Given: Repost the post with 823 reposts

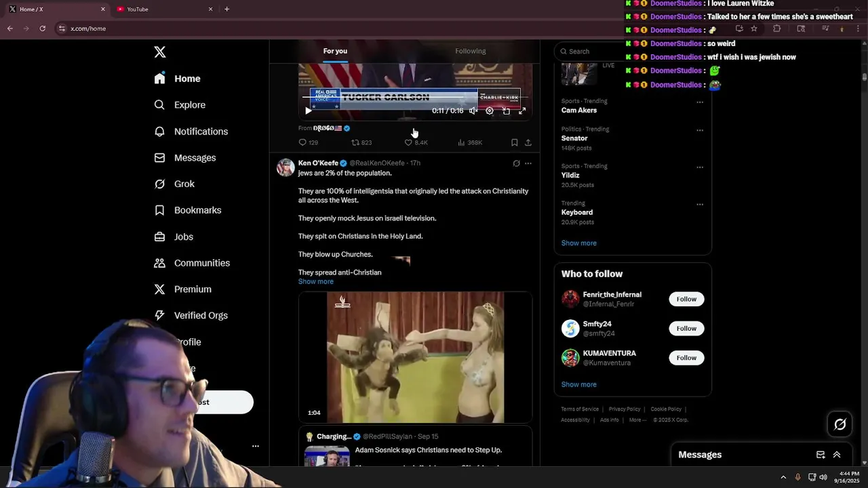Looking at the screenshot, I should [x=361, y=142].
